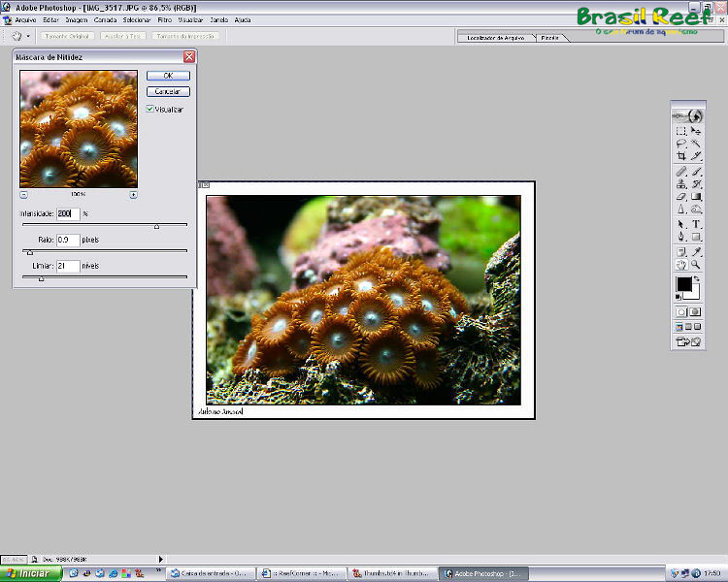The width and height of the screenshot is (728, 582).
Task: Zoom out preview with minus button
Action: pyautogui.click(x=23, y=195)
